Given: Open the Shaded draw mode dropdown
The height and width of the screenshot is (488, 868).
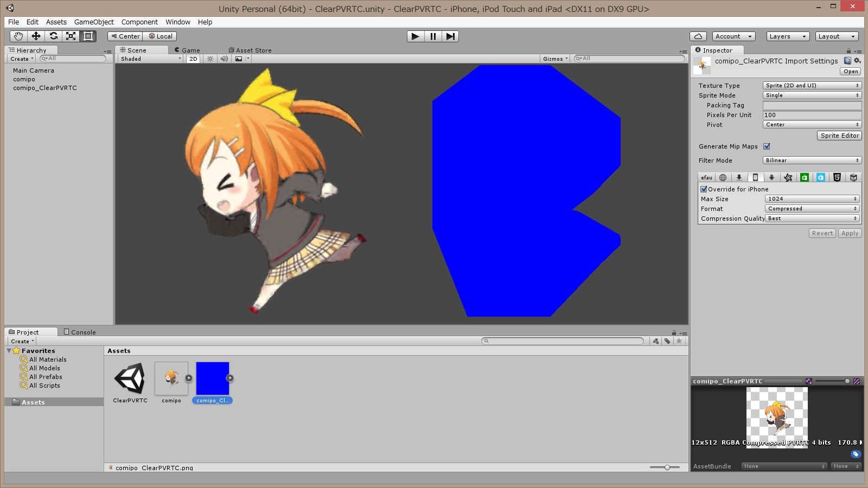Looking at the screenshot, I should pos(150,59).
